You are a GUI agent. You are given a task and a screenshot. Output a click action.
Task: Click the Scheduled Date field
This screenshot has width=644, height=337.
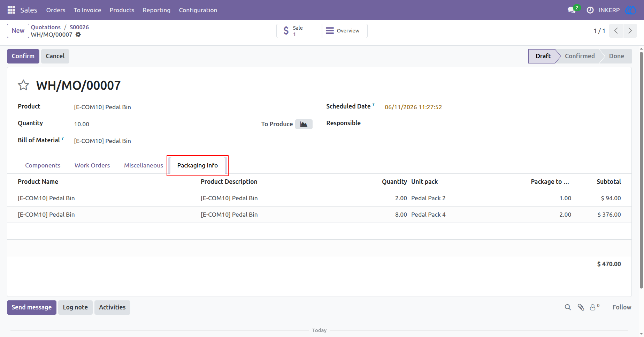pos(413,107)
